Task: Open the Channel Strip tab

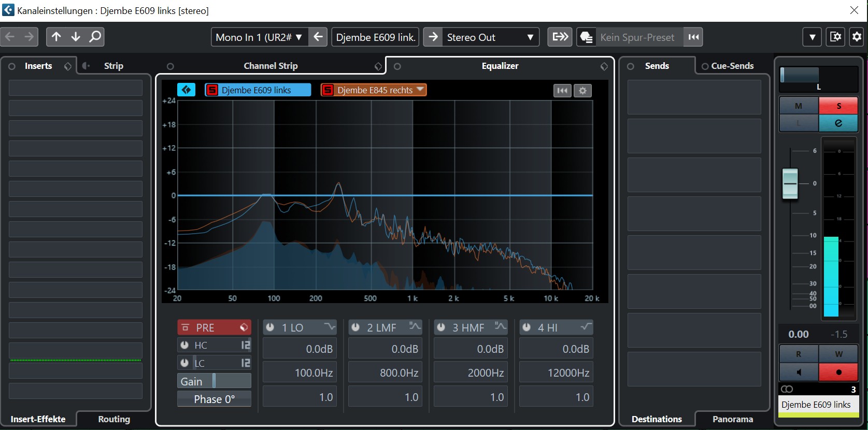Action: [x=271, y=66]
